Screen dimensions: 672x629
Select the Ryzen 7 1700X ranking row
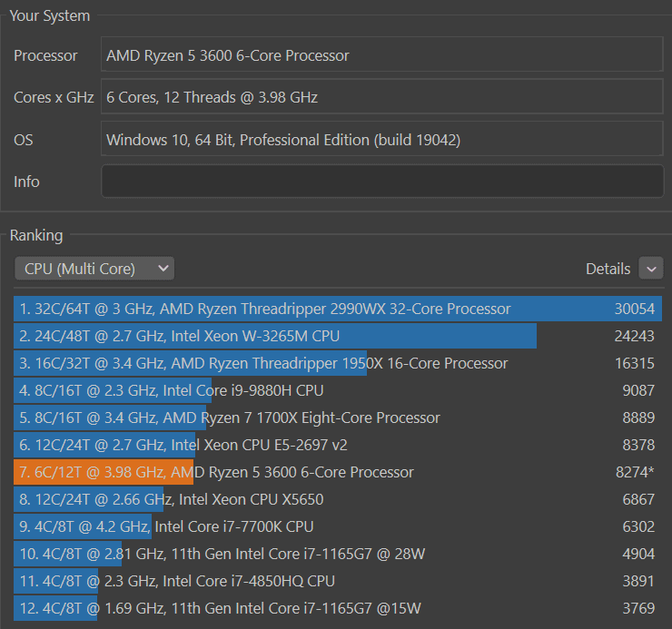tap(338, 418)
